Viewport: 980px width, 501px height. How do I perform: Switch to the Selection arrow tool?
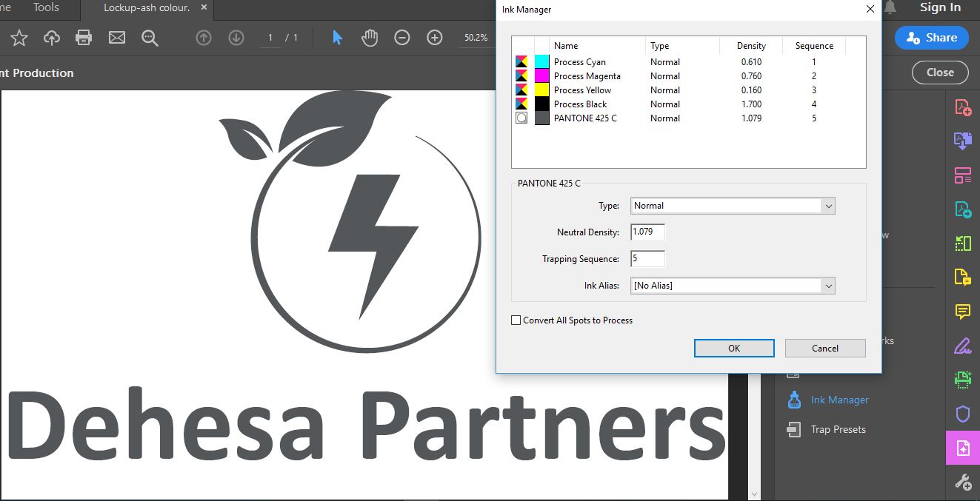336,37
